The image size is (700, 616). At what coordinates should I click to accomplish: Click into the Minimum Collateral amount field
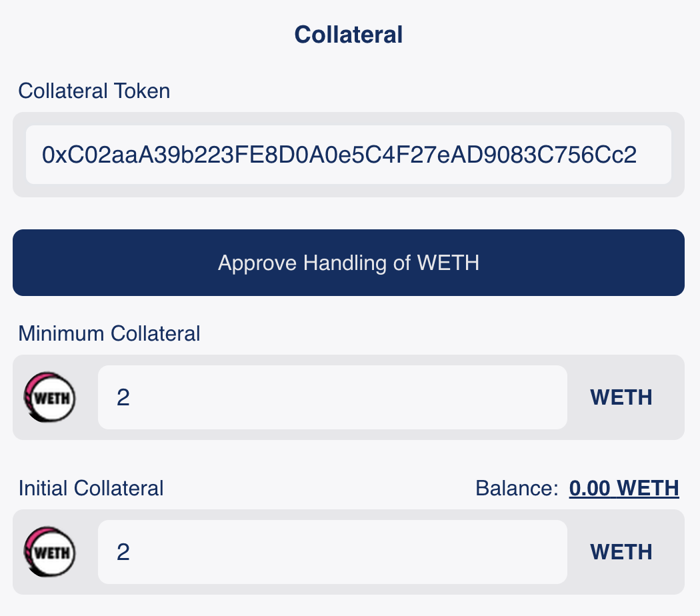(332, 397)
